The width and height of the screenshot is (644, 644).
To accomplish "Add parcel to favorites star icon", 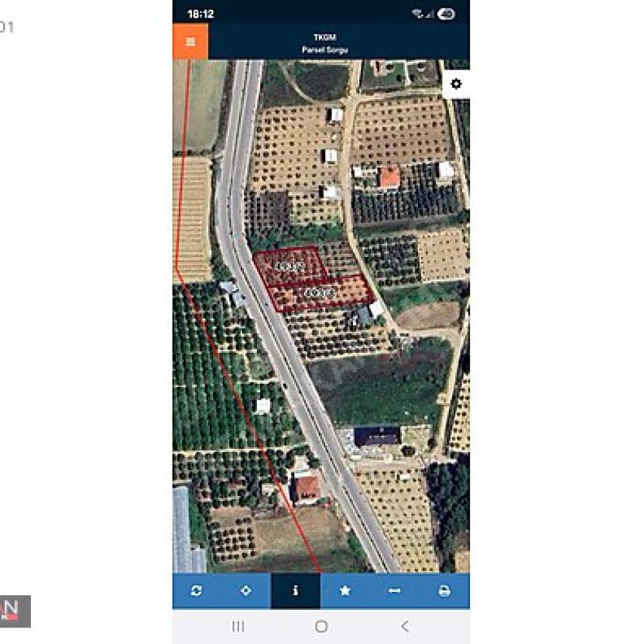I will coord(345,590).
